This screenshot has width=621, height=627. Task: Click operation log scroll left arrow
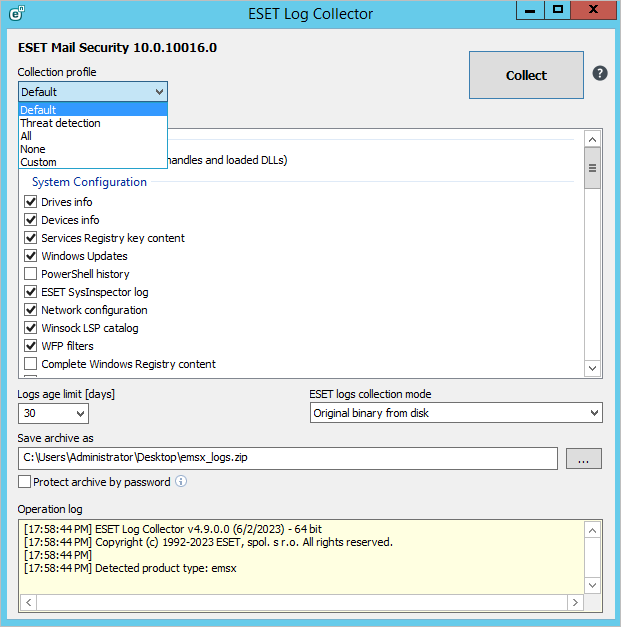28,602
